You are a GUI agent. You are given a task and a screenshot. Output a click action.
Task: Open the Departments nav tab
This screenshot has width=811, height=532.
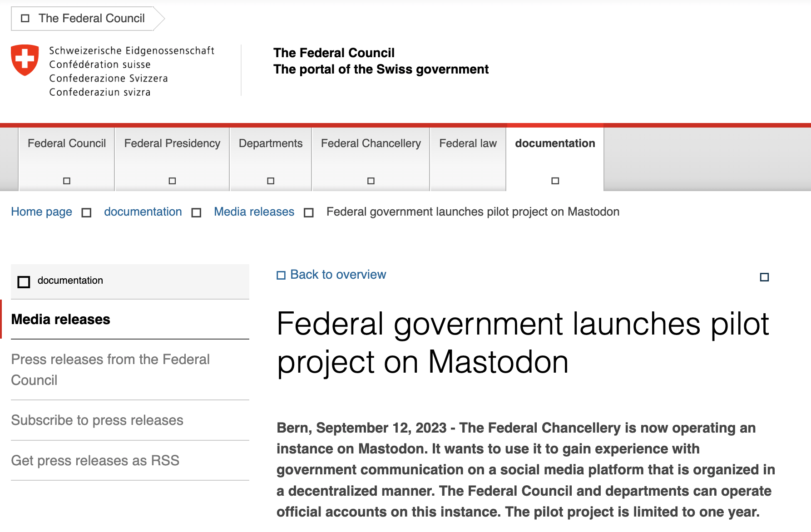(271, 159)
